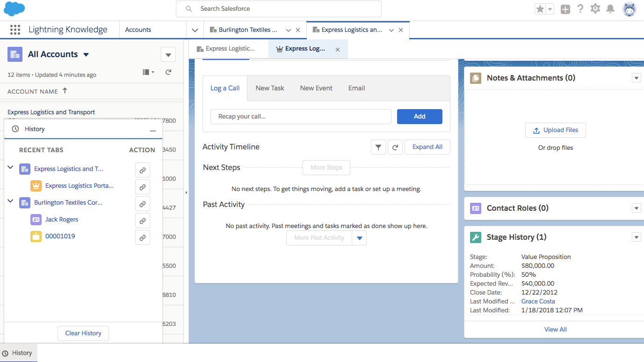Click the Clear History button
This screenshot has width=644, height=362.
pos(83,333)
